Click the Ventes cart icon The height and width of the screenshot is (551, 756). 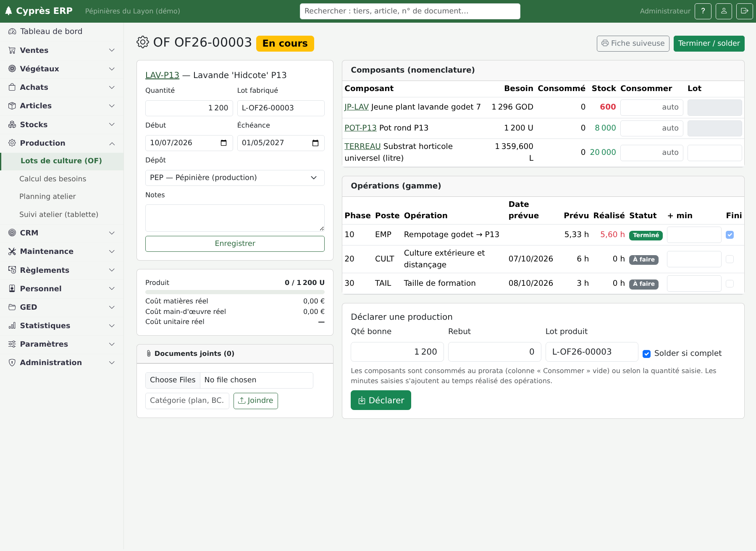(12, 50)
